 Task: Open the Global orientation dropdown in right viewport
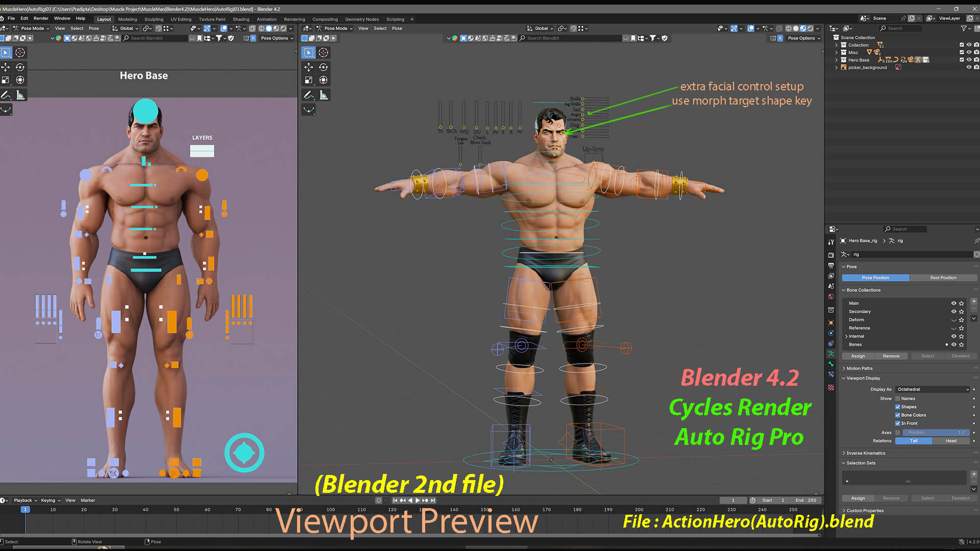pyautogui.click(x=541, y=29)
